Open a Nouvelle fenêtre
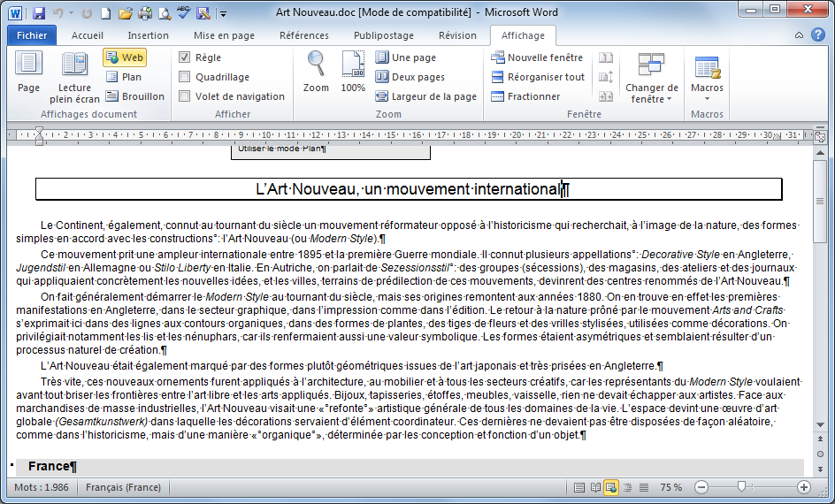Viewport: 835px width, 504px height. pos(537,57)
